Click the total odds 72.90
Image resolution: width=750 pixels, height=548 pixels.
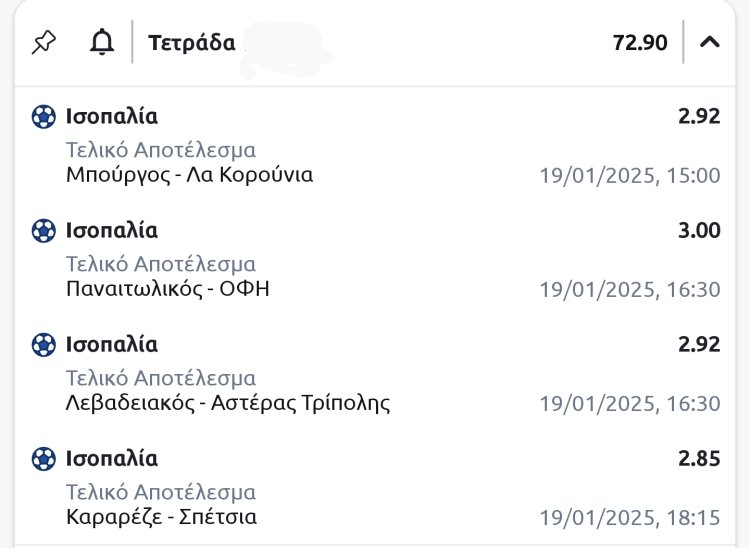tap(640, 43)
